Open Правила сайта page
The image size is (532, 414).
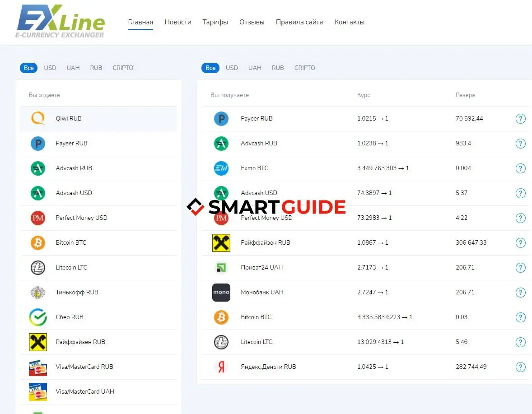[299, 22]
